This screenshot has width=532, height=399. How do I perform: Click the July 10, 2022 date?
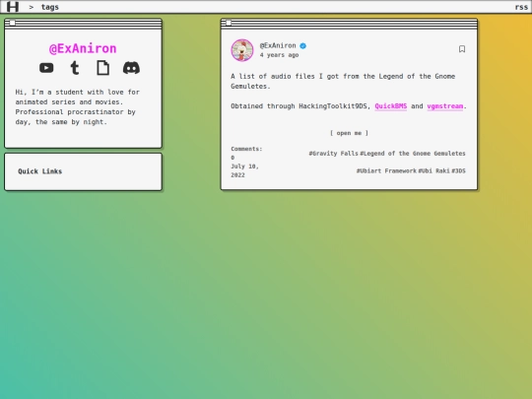click(245, 170)
